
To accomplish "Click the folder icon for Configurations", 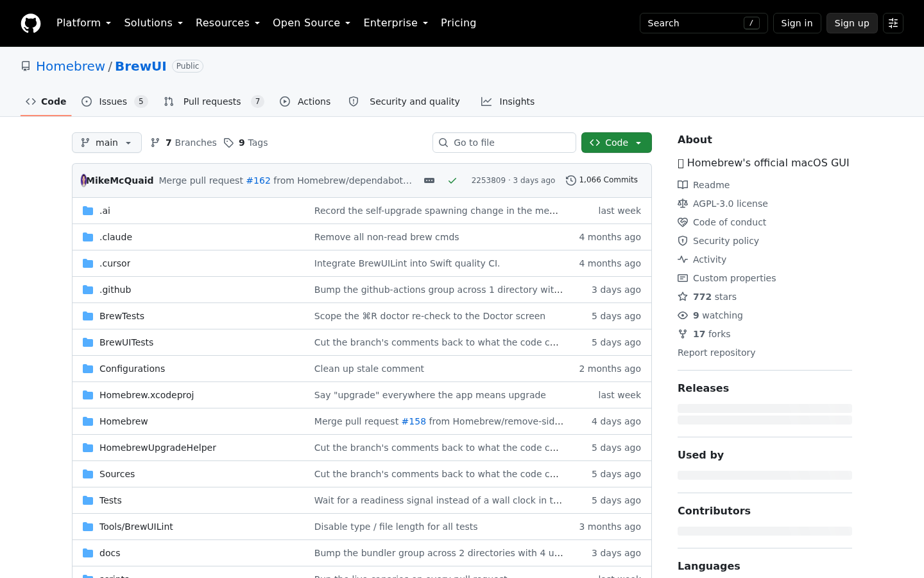I will pyautogui.click(x=88, y=369).
